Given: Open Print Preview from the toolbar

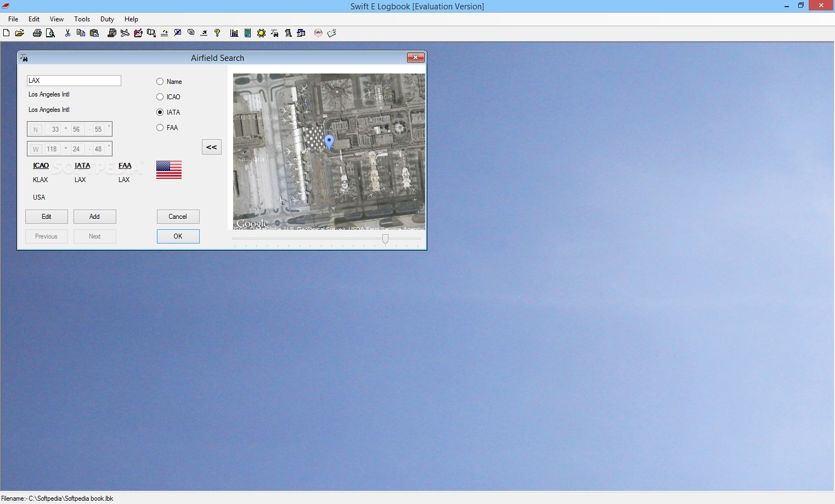Looking at the screenshot, I should pyautogui.click(x=50, y=33).
